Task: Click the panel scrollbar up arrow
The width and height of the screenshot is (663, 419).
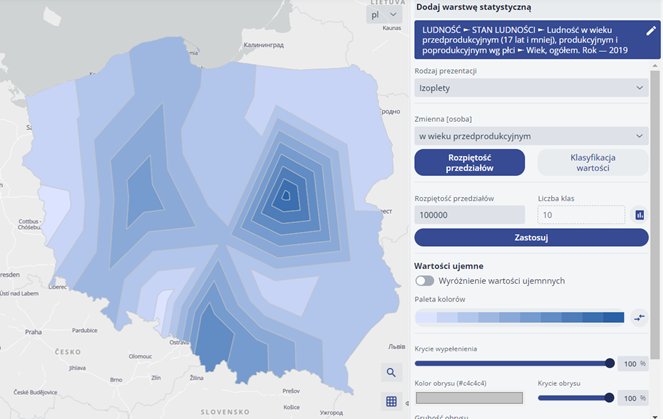Action: 655,66
